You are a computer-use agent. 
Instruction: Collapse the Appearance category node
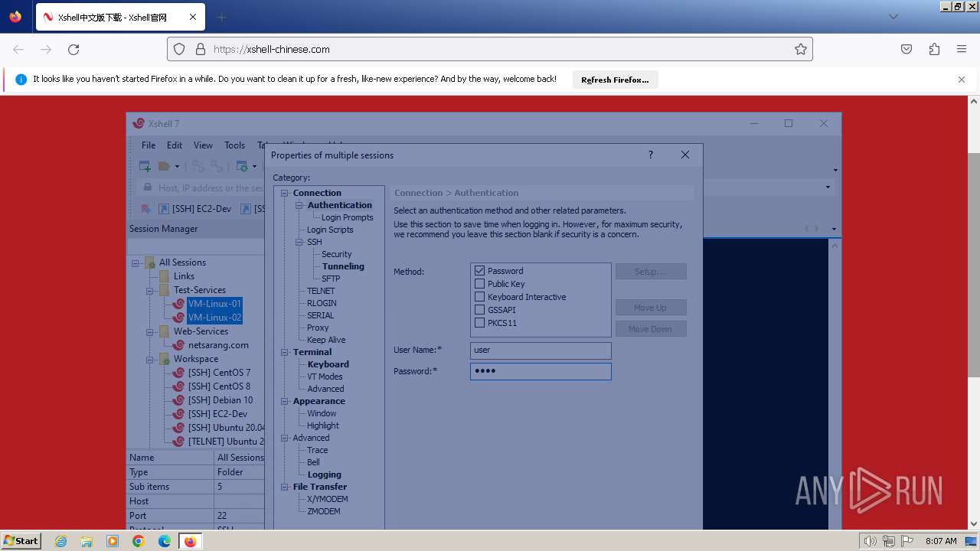coord(286,401)
